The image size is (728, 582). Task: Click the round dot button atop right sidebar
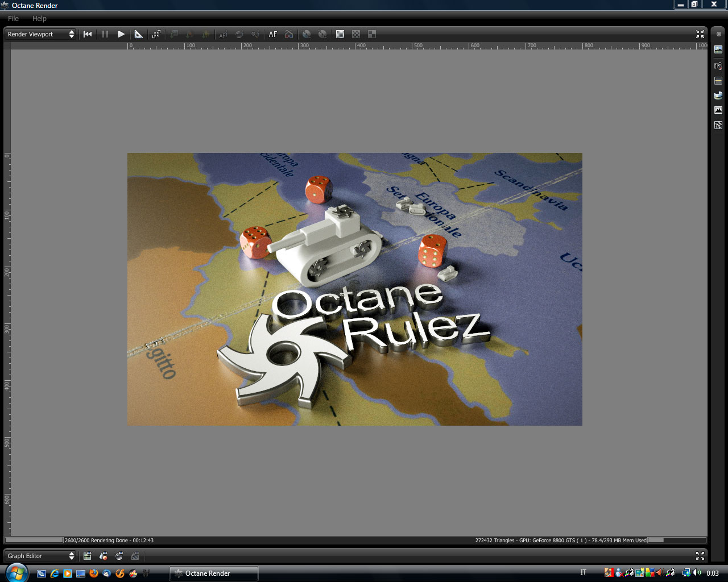(x=719, y=34)
